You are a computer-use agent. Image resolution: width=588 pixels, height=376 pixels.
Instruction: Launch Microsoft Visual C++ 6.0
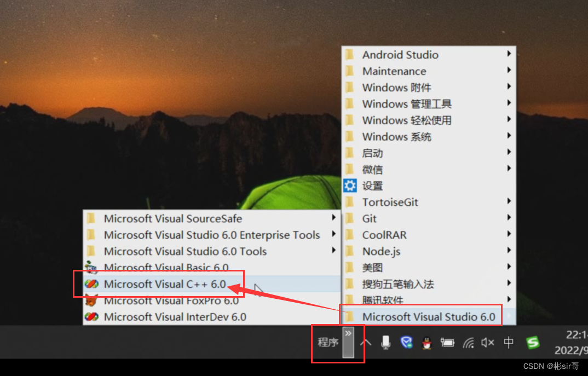pyautogui.click(x=211, y=284)
